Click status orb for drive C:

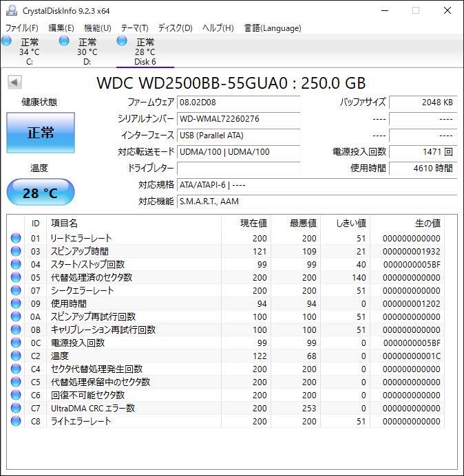pyautogui.click(x=6, y=41)
